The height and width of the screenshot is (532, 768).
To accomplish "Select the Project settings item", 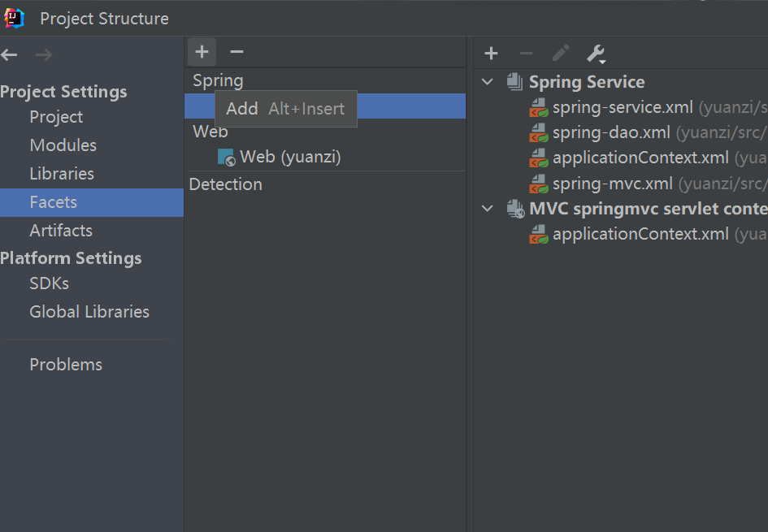I will (56, 117).
